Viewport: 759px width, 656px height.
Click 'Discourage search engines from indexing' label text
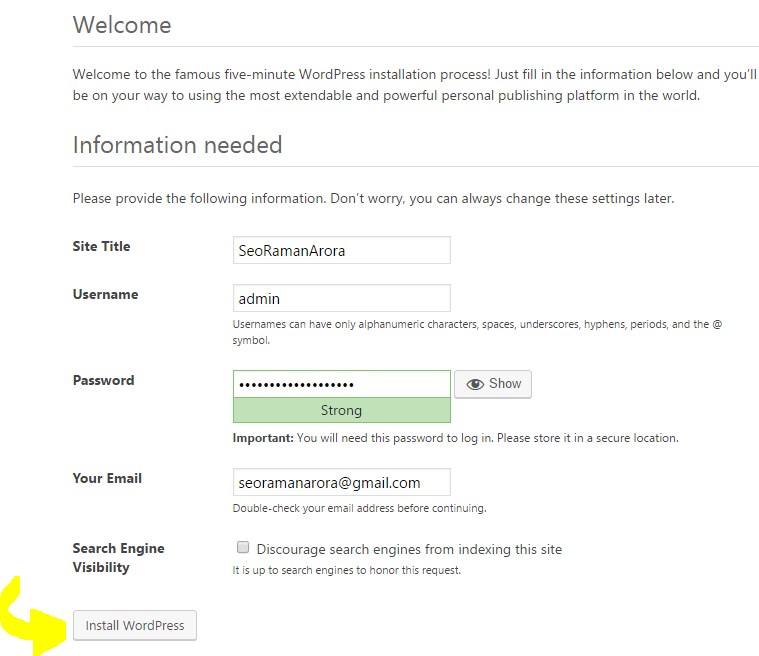click(409, 549)
